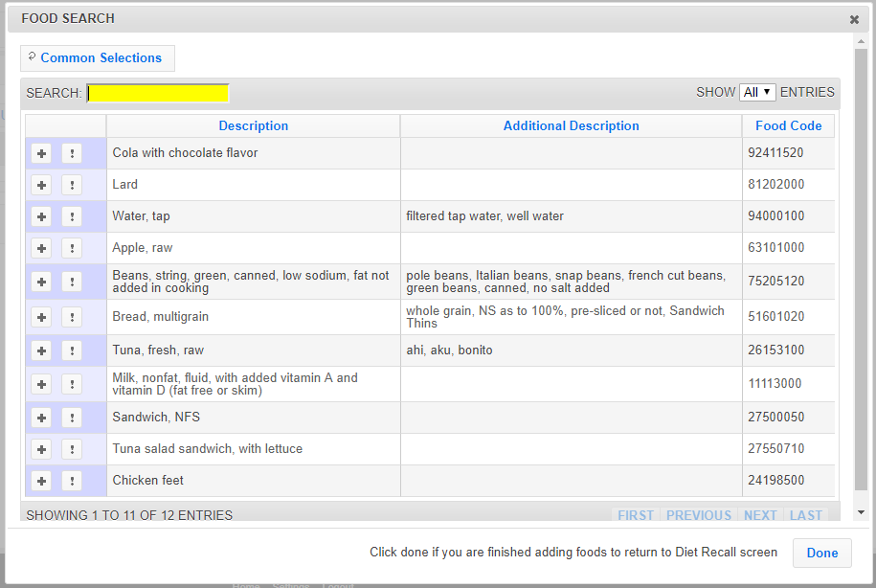The height and width of the screenshot is (588, 876).
Task: Sort by Description column header
Action: (x=253, y=125)
